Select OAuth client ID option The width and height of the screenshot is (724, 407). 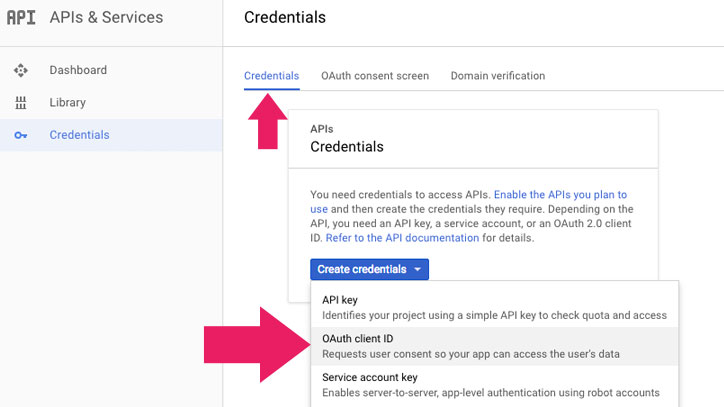pos(357,339)
